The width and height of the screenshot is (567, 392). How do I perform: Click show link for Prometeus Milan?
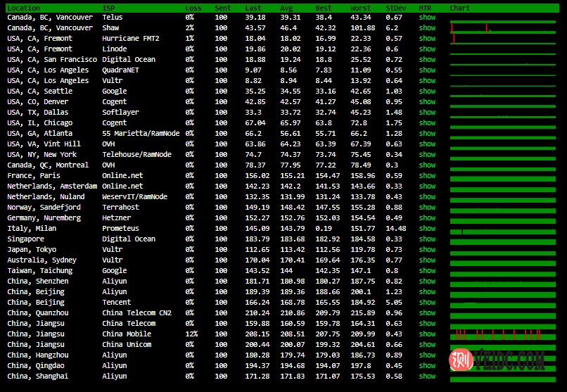click(x=427, y=228)
